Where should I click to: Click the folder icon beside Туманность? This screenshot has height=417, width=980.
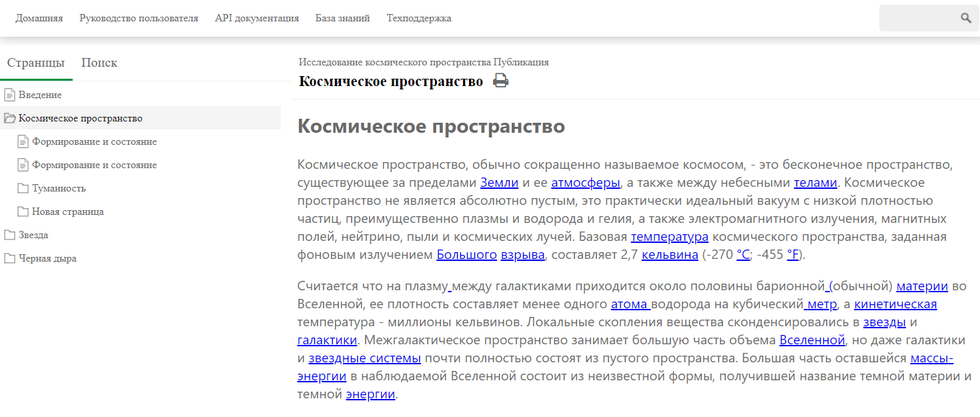tap(22, 187)
